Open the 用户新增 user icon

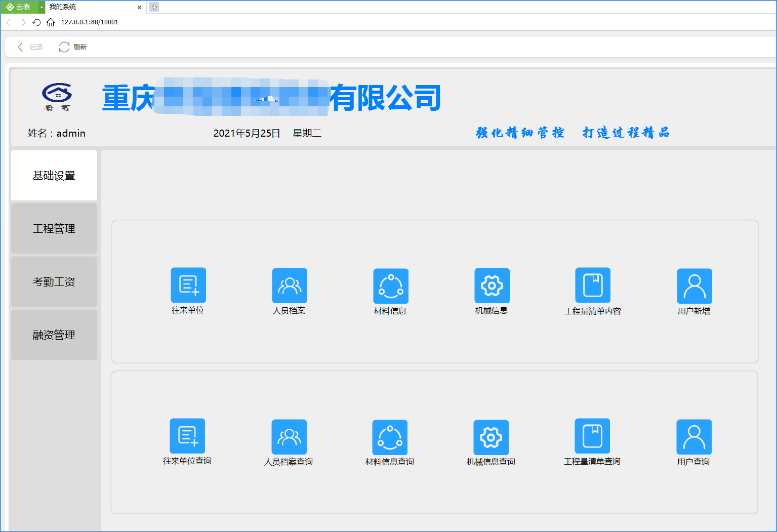[694, 286]
